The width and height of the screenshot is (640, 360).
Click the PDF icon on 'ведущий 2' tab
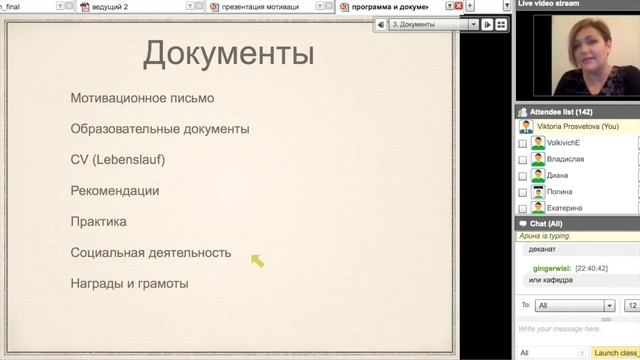(85, 7)
